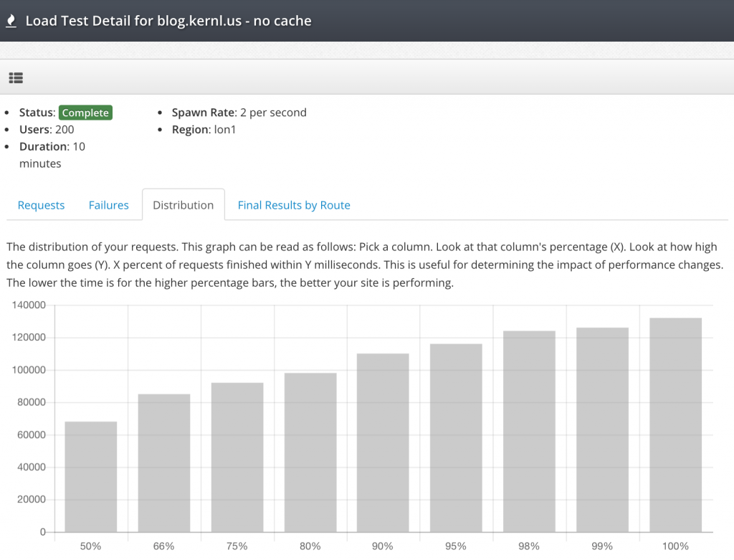Click the 'Region: lon1' text

pos(204,130)
